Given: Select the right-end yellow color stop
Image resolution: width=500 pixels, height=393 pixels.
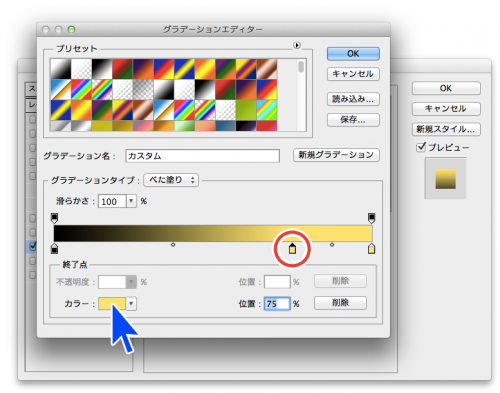Looking at the screenshot, I should coord(371,248).
